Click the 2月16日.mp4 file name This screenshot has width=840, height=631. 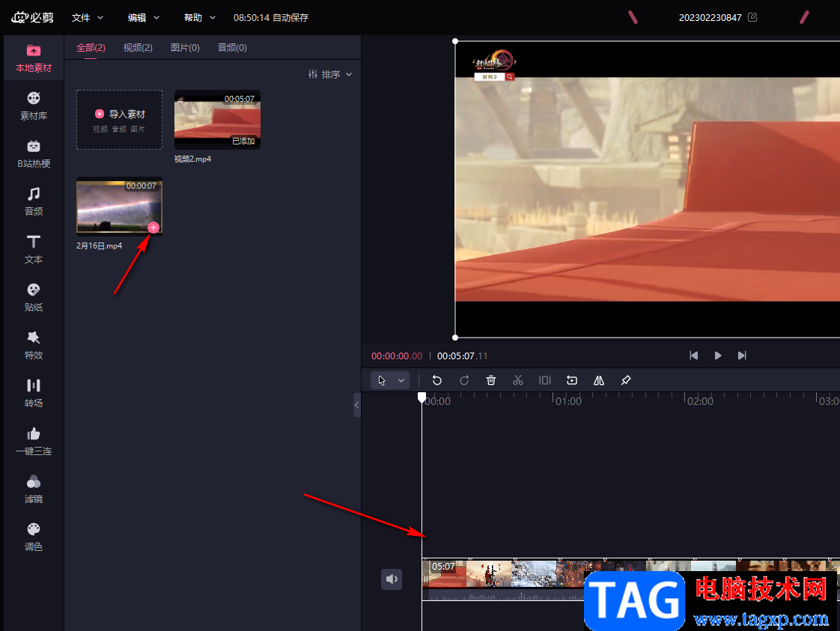(x=99, y=246)
